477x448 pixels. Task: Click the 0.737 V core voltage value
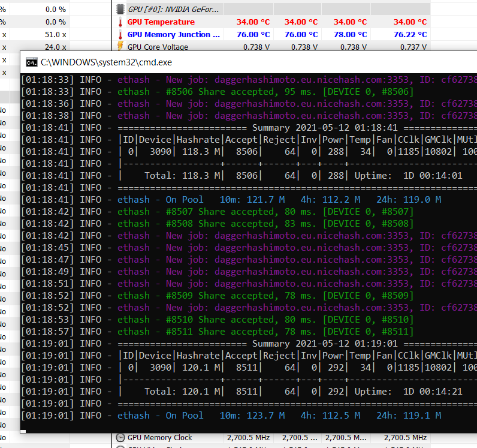point(413,47)
